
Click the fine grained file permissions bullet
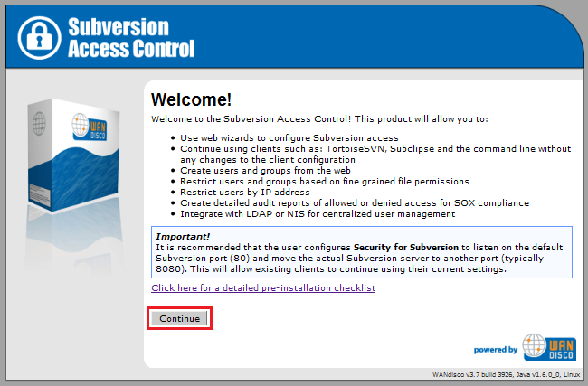tap(325, 182)
